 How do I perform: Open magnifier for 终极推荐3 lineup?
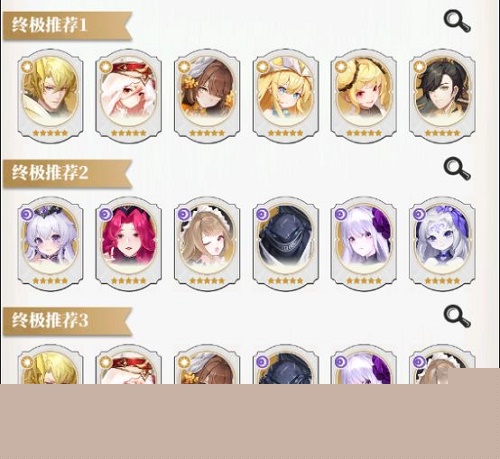tap(457, 316)
